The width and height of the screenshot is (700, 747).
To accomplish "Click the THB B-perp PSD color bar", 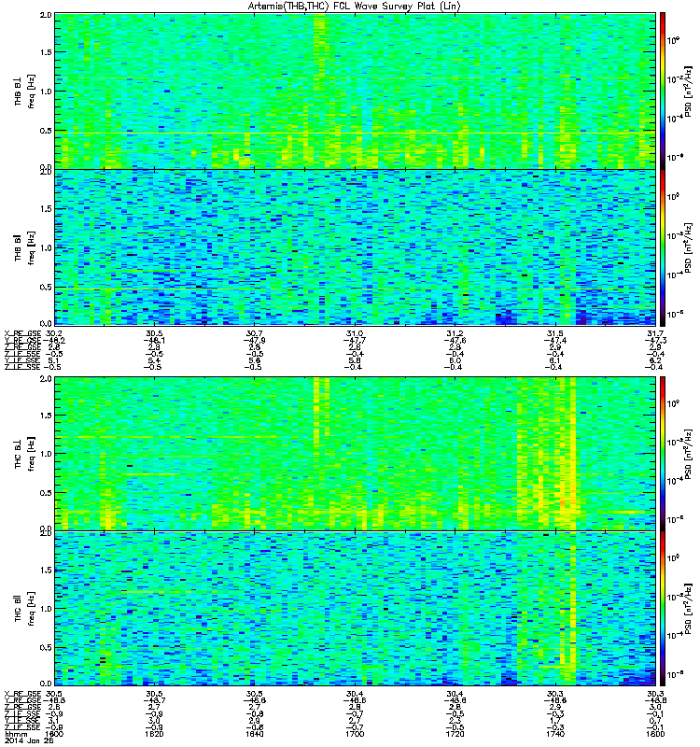I will point(663,91).
